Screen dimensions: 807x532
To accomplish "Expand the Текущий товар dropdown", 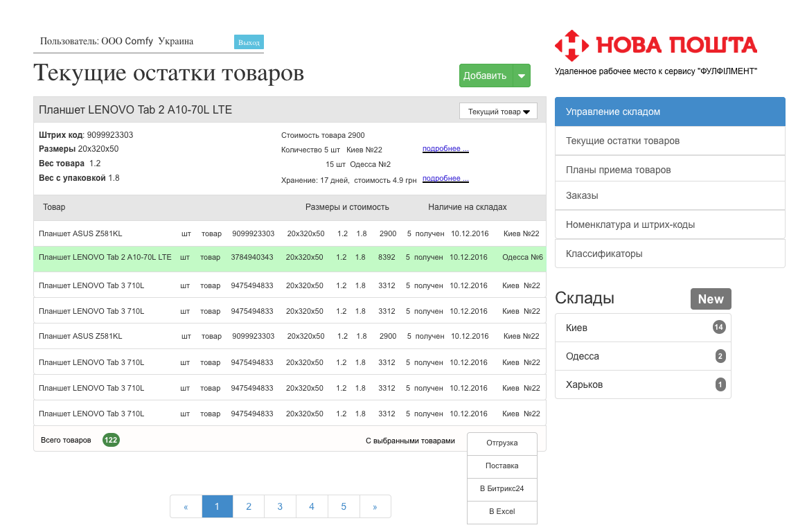I will tap(498, 112).
